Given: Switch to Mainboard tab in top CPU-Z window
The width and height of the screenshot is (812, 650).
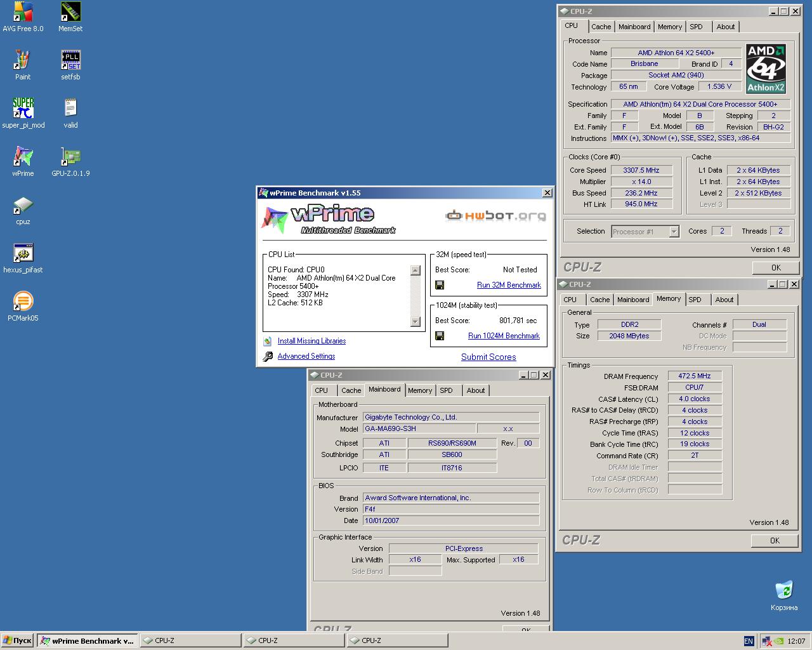Looking at the screenshot, I should pyautogui.click(x=634, y=27).
